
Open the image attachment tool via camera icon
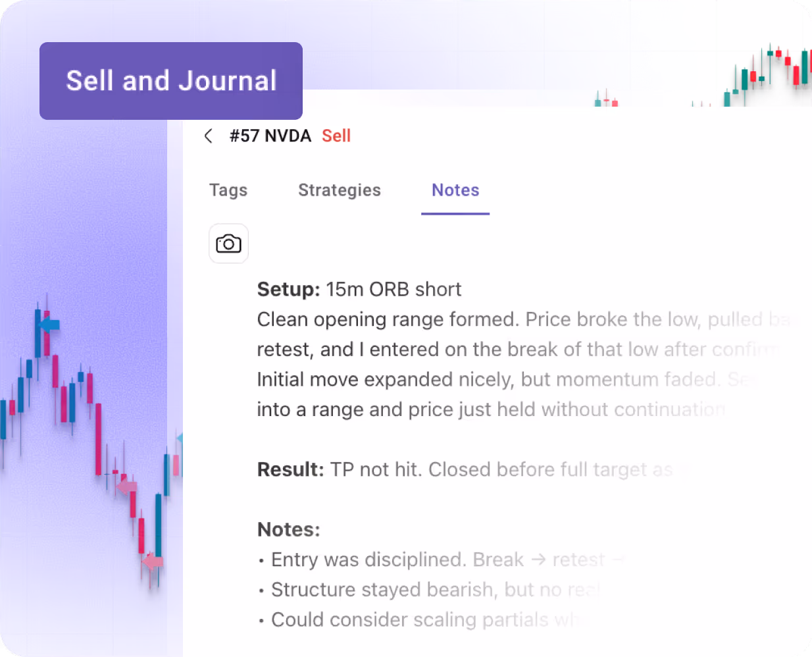(228, 244)
